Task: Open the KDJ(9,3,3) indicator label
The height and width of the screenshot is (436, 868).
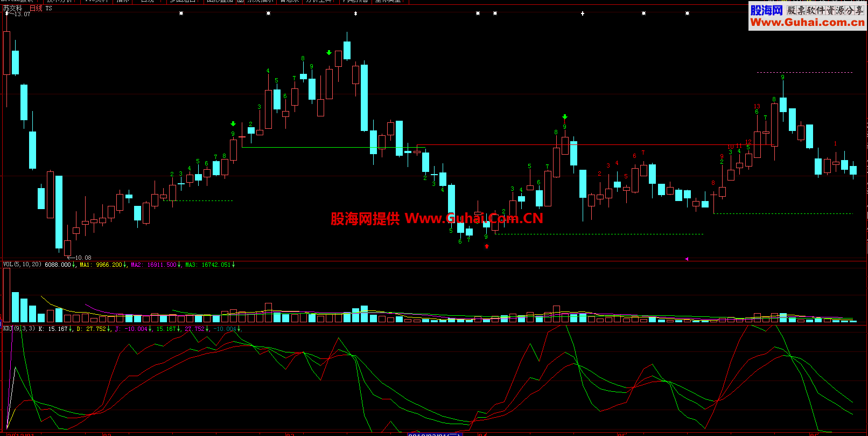Action: pyautogui.click(x=19, y=328)
